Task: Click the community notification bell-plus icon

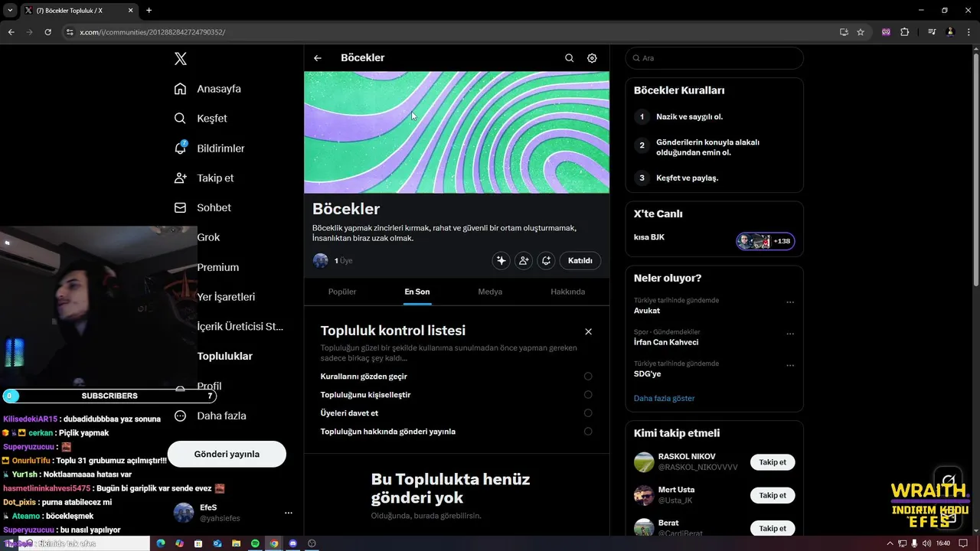Action: pyautogui.click(x=546, y=261)
